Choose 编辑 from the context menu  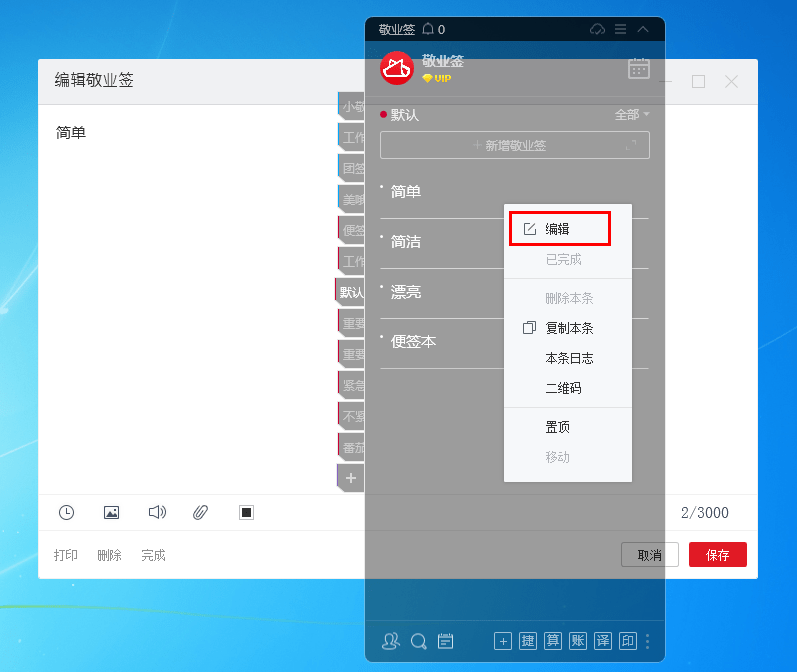click(x=560, y=229)
